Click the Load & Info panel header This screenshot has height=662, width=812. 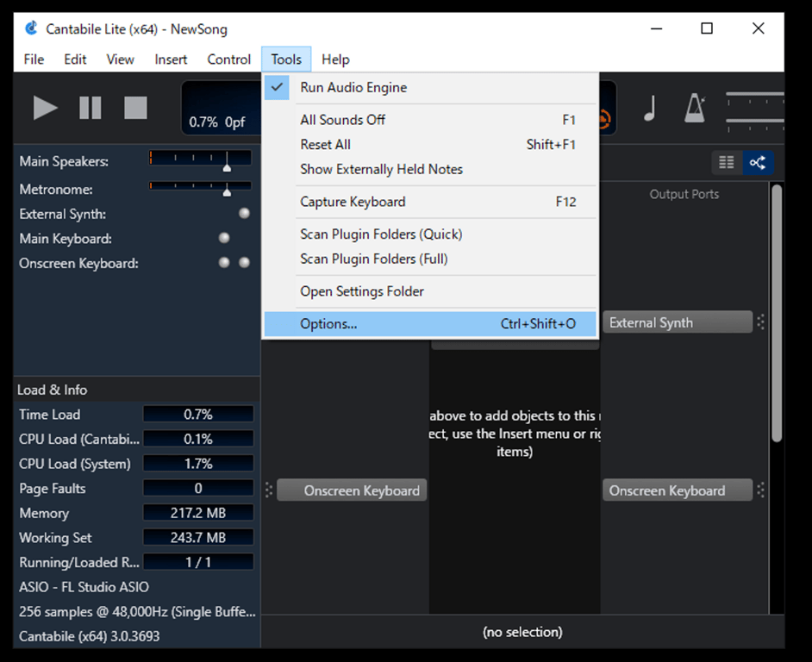tap(137, 390)
